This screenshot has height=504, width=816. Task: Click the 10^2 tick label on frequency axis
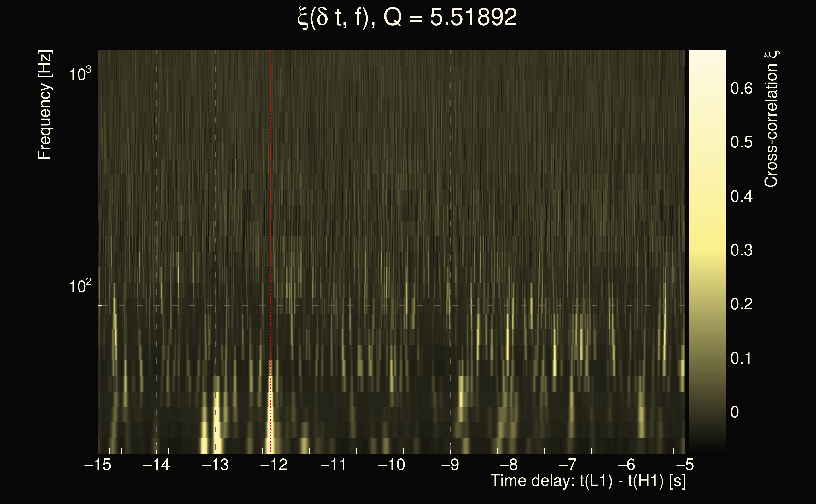[x=80, y=286]
